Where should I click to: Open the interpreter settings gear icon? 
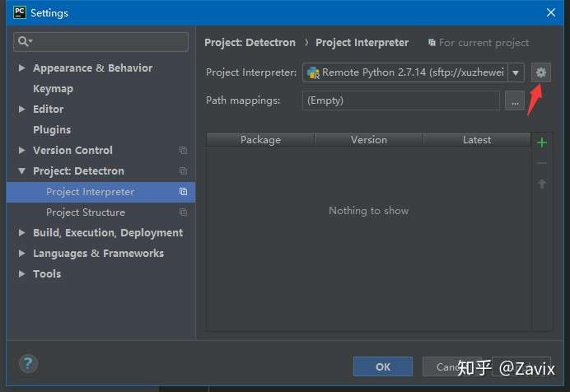[x=541, y=72]
